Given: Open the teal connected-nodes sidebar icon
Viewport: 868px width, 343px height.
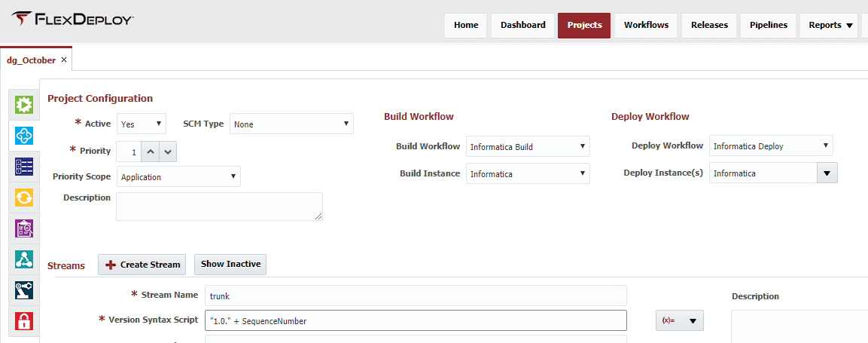Looking at the screenshot, I should (x=24, y=259).
